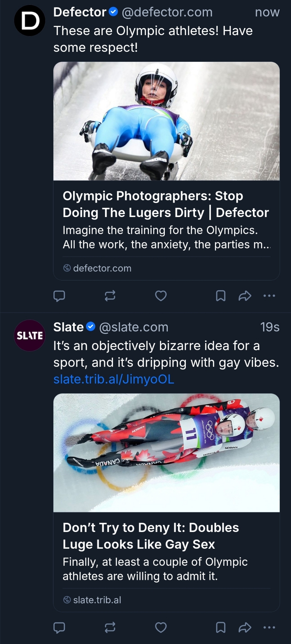
Task: Bookmark the Defector post
Action: tap(221, 296)
